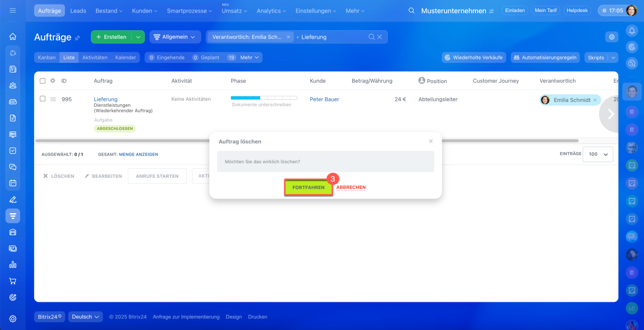Check the box for order 995
The width and height of the screenshot is (644, 330).
tap(43, 99)
